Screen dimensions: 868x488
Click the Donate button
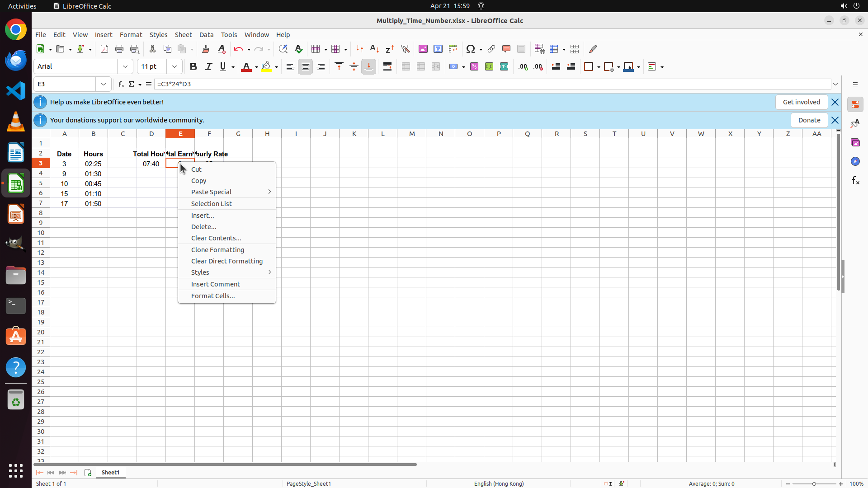coord(809,120)
